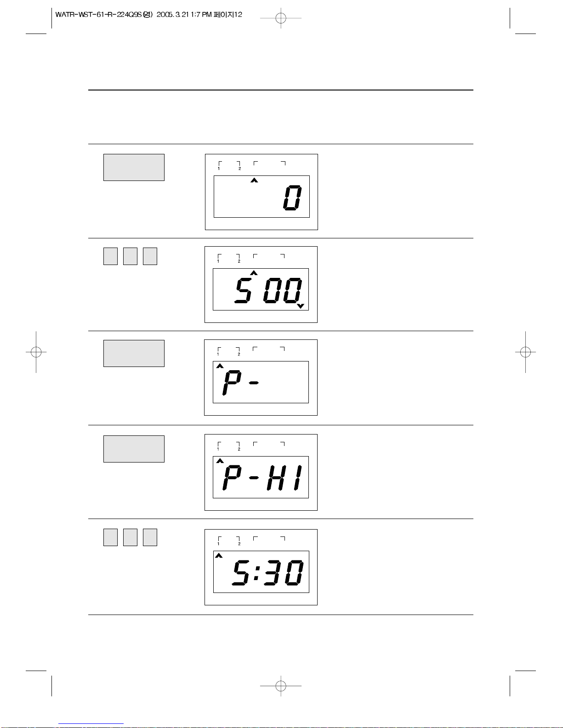This screenshot has height=728, width=563.
Task: Click the up arrow above "5 00" display
Action: pyautogui.click(x=254, y=273)
